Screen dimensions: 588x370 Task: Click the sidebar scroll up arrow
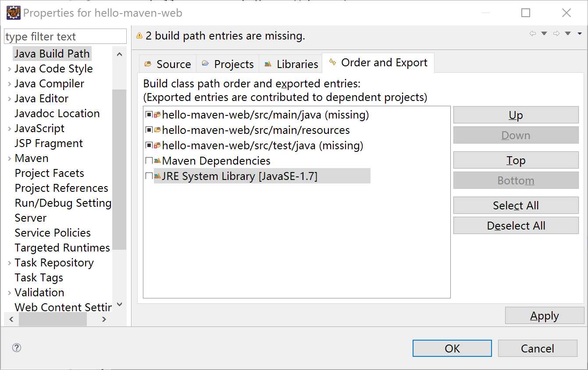pyautogui.click(x=119, y=54)
